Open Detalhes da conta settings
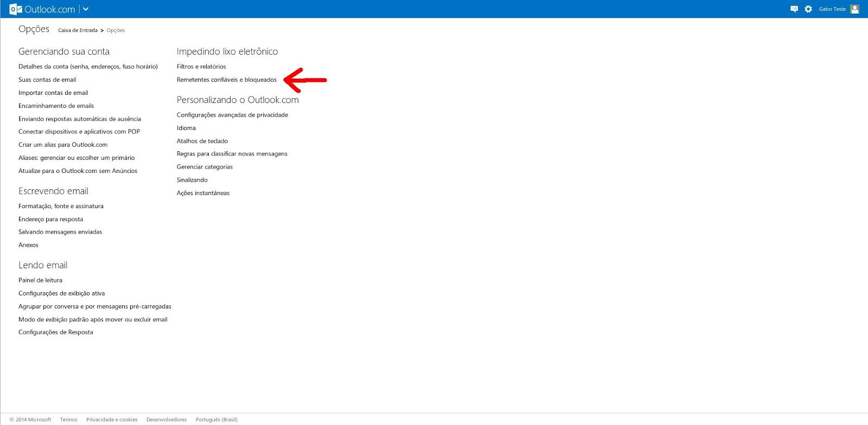This screenshot has width=868, height=425. point(88,67)
